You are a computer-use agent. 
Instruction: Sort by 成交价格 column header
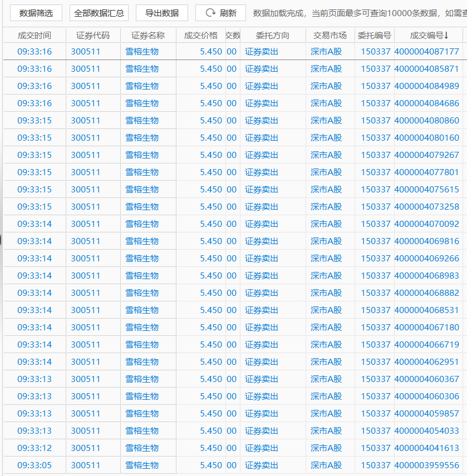(201, 36)
